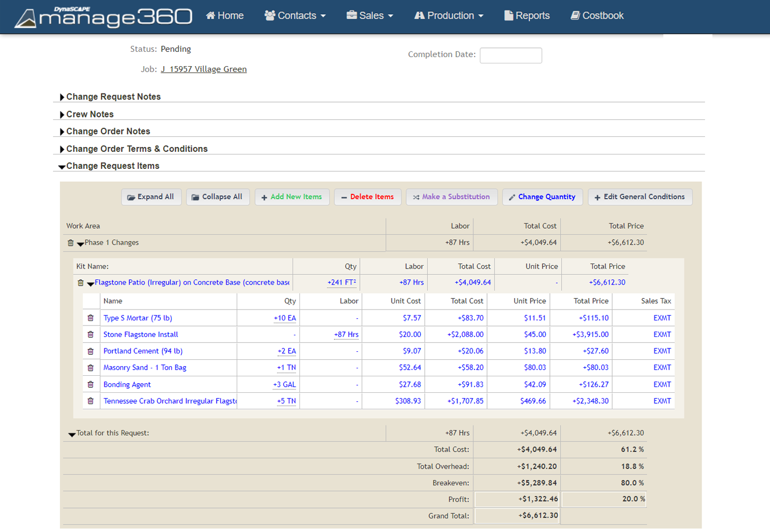The width and height of the screenshot is (770, 532).
Task: Open the Production menu
Action: coord(449,16)
